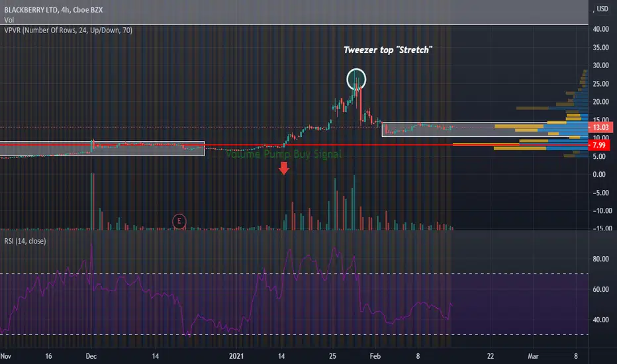Click the Nov date on time axis
The height and width of the screenshot is (364, 617).
[x=6, y=356]
